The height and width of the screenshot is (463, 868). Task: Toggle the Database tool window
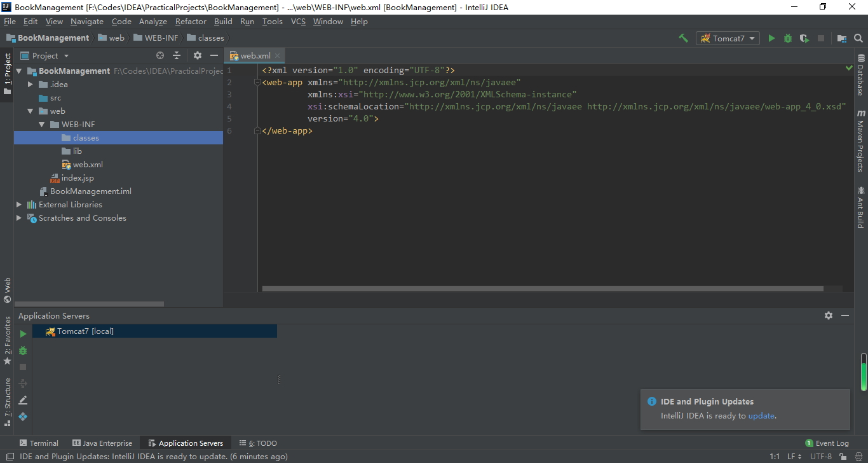click(x=861, y=74)
